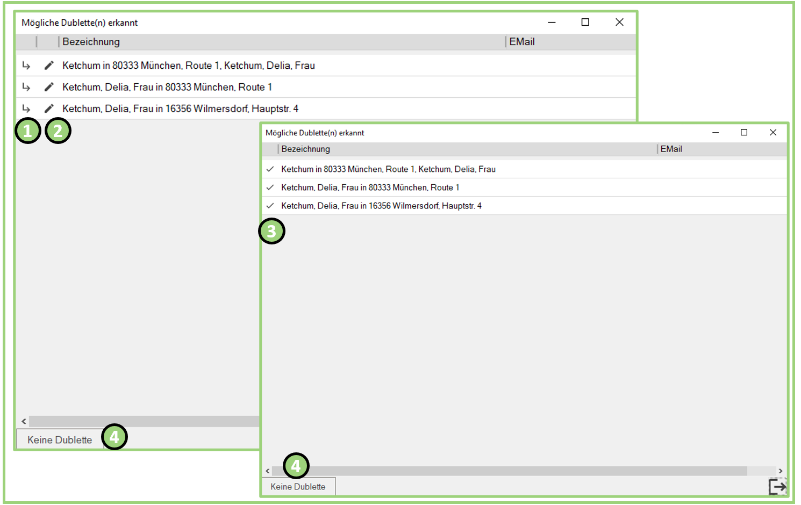
Task: Click arrow icon next to Wilmersdorf row, larger dialog
Action: [x=26, y=108]
